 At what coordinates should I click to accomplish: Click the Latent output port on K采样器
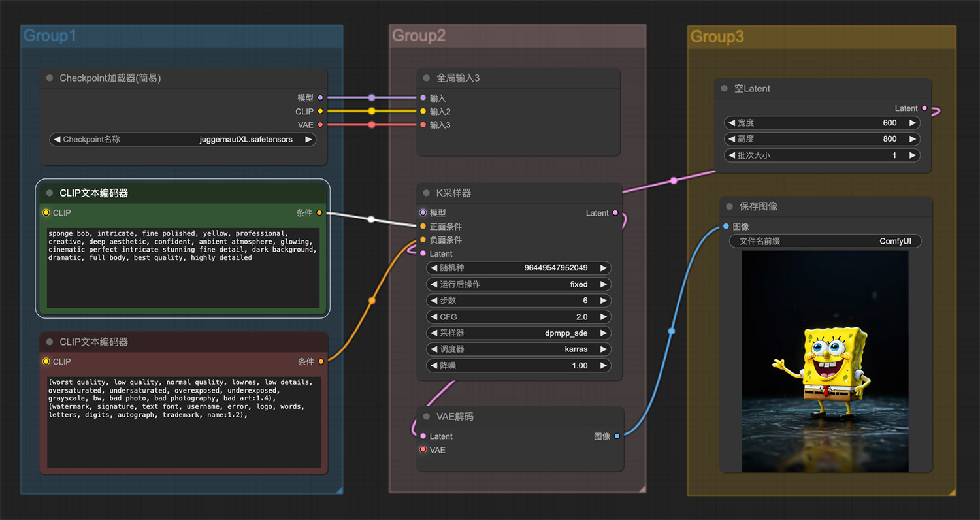tap(615, 213)
